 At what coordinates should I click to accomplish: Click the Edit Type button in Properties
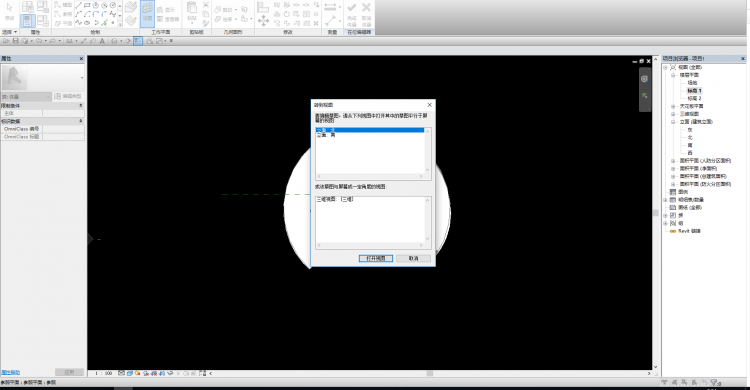(68, 97)
